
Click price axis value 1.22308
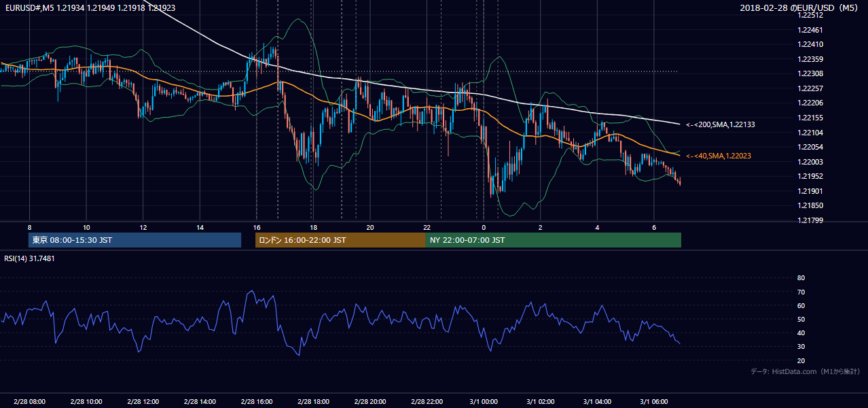[810, 73]
